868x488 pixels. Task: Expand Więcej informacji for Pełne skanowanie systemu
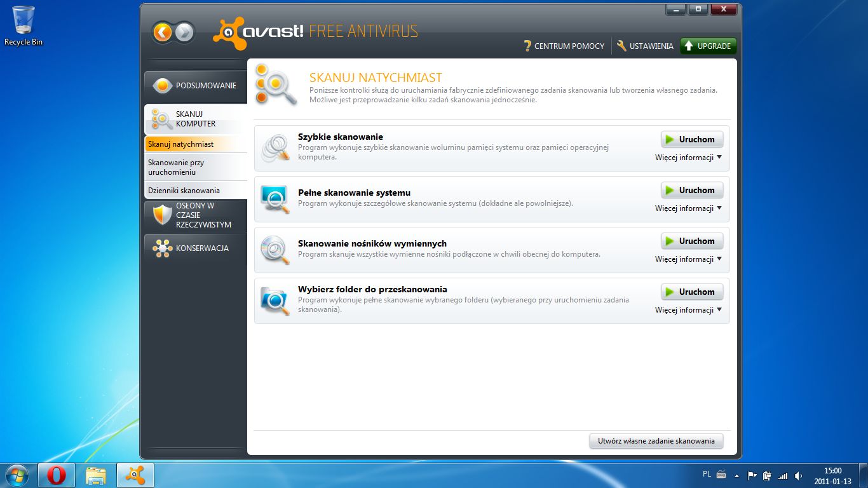[x=688, y=208]
